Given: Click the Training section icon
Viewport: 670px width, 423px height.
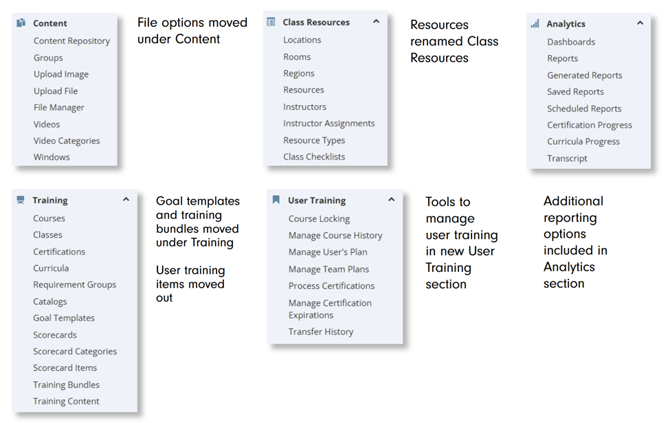Looking at the screenshot, I should coord(21,200).
